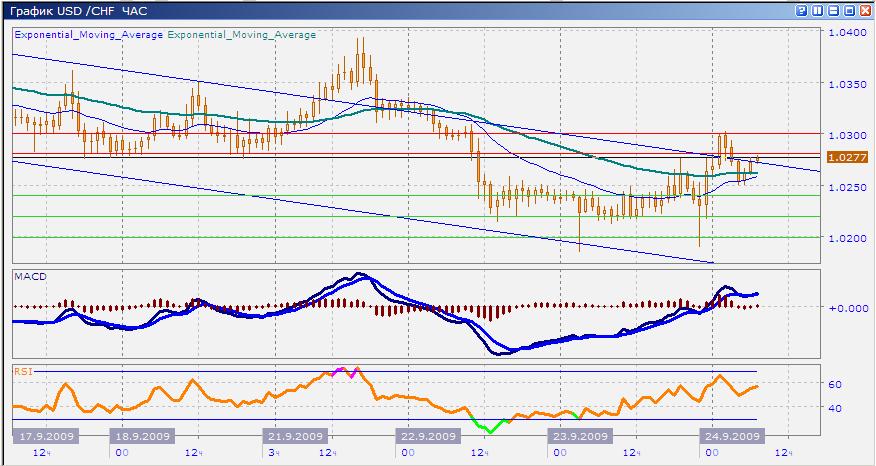Maximize the USD/CHF chart window
The width and height of the screenshot is (876, 466).
[x=848, y=9]
